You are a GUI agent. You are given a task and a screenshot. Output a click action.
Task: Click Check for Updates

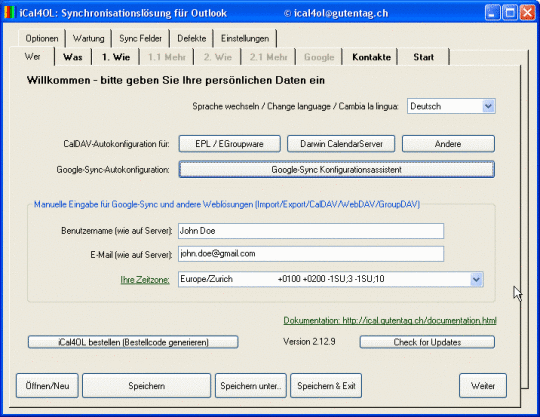[x=427, y=342]
